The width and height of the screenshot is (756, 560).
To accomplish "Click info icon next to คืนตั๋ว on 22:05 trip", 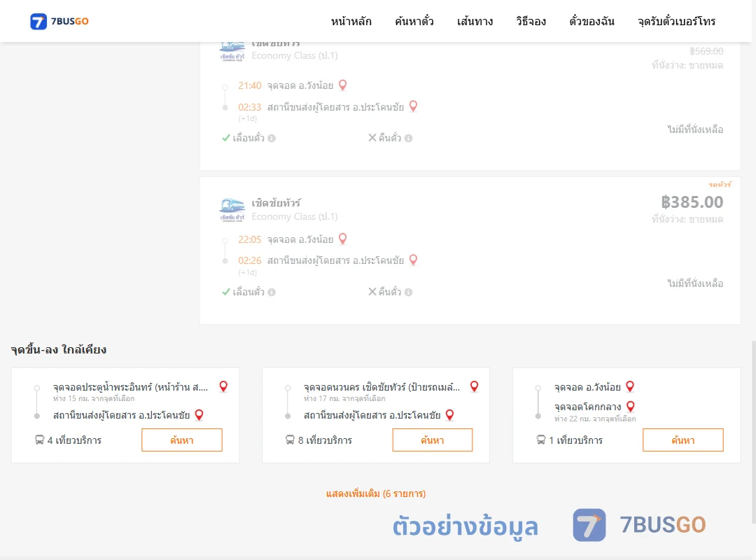I will click(408, 293).
